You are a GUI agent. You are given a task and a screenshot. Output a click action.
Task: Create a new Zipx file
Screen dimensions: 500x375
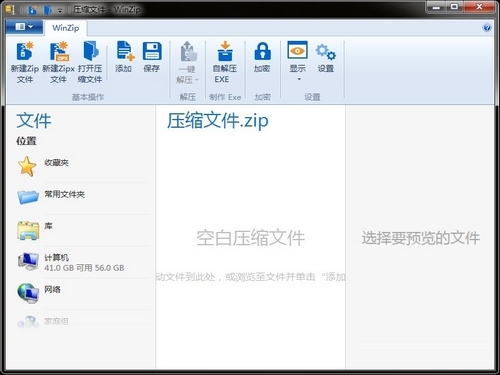(58, 62)
